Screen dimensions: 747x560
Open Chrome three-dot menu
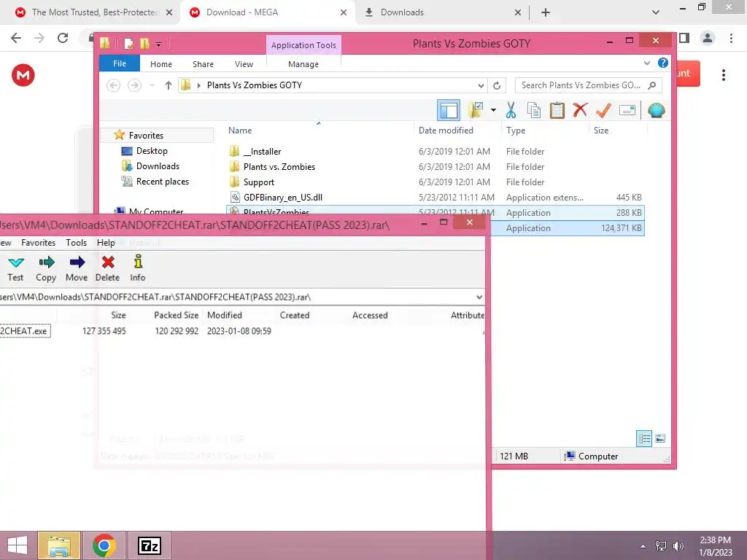731,38
